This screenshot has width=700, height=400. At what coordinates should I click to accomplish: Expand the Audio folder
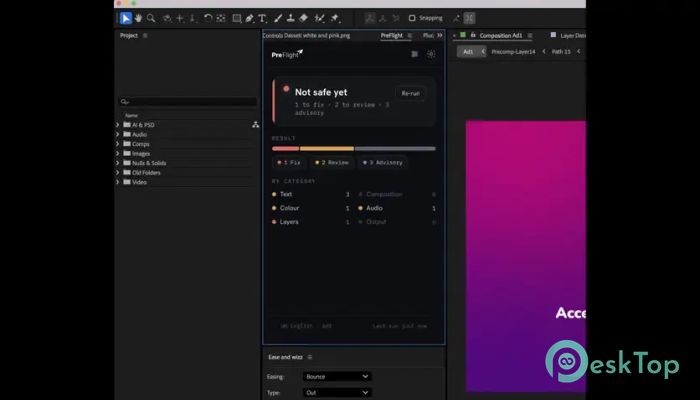point(118,134)
